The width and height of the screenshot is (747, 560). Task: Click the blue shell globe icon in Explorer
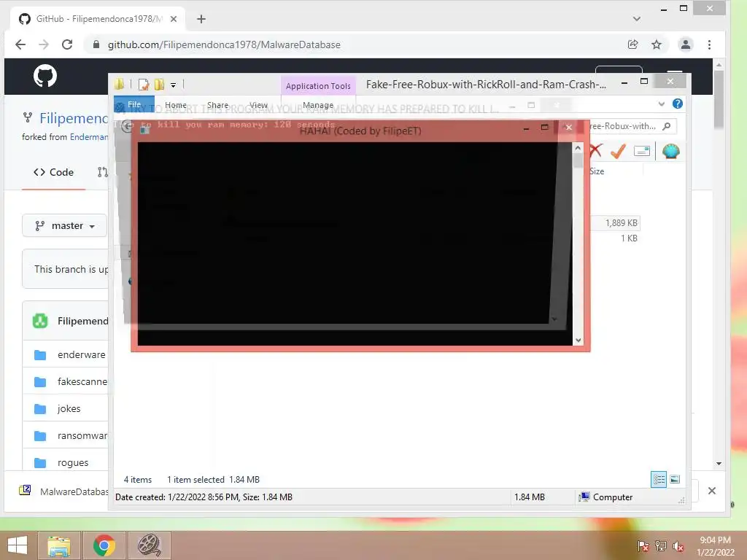click(670, 151)
